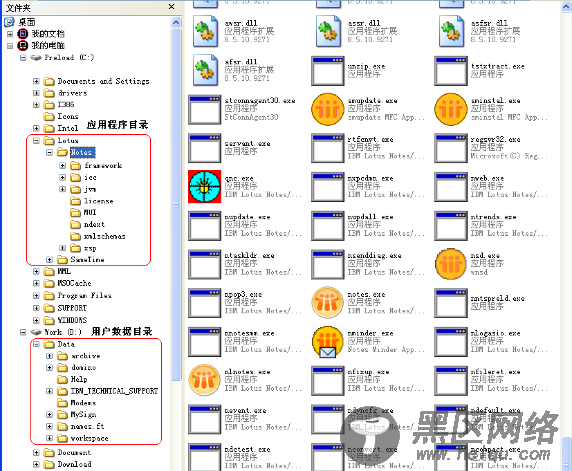Click the ntaskldr.exe program icon
Image resolution: width=572 pixels, height=471 pixels.
pos(204,265)
